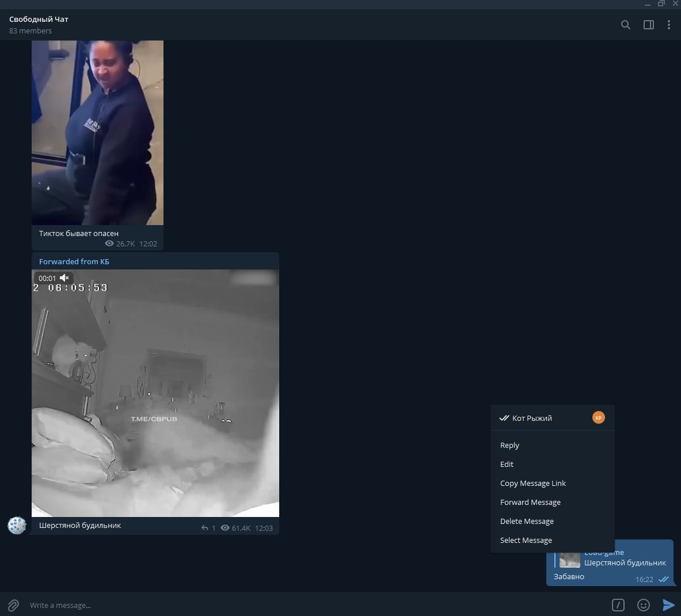Open the TikTok woman video thumbnail
The height and width of the screenshot is (616, 681).
click(x=98, y=132)
